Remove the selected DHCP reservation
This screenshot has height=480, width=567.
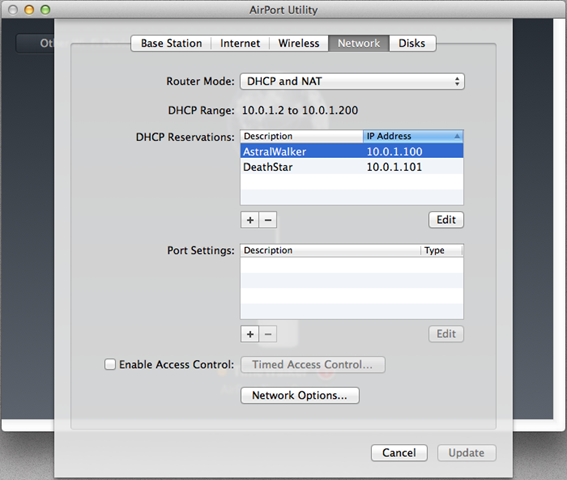coord(268,220)
